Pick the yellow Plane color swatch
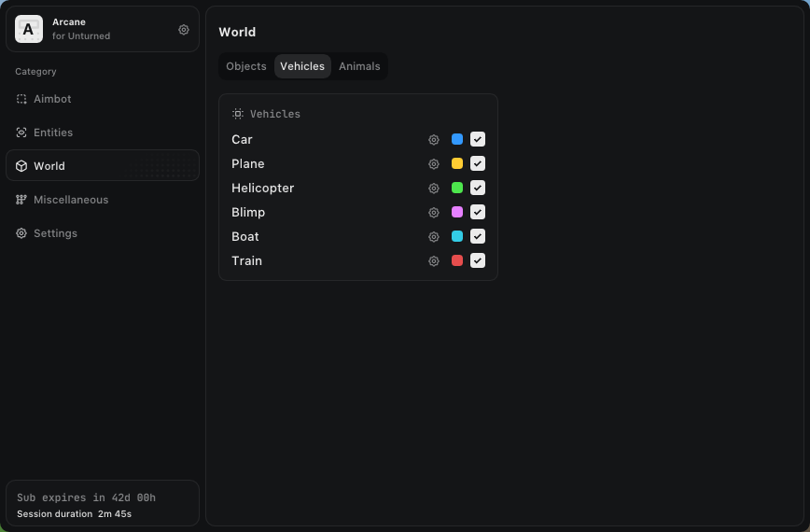 pos(457,164)
